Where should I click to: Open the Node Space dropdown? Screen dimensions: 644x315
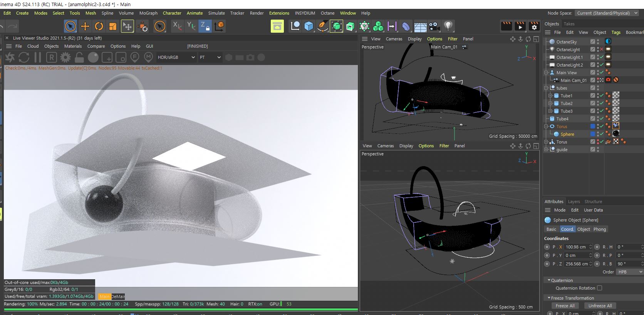607,13
